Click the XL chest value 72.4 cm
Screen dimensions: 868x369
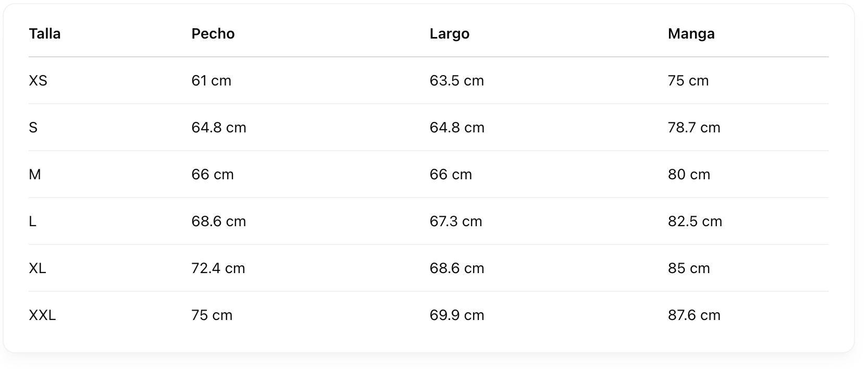point(218,268)
